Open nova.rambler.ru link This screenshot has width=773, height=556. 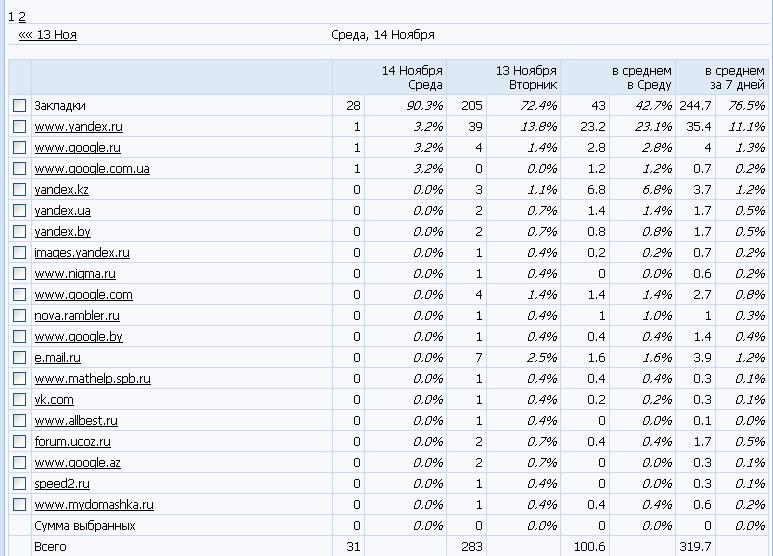(77, 316)
